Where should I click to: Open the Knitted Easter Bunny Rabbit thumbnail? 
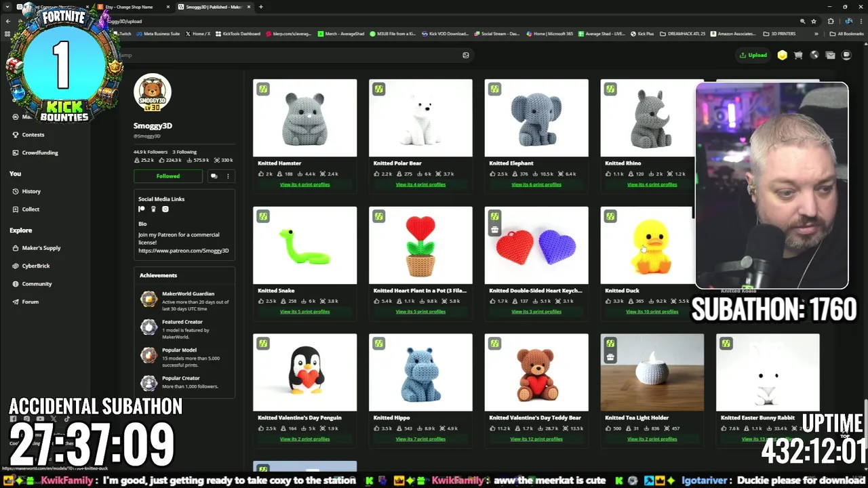768,373
